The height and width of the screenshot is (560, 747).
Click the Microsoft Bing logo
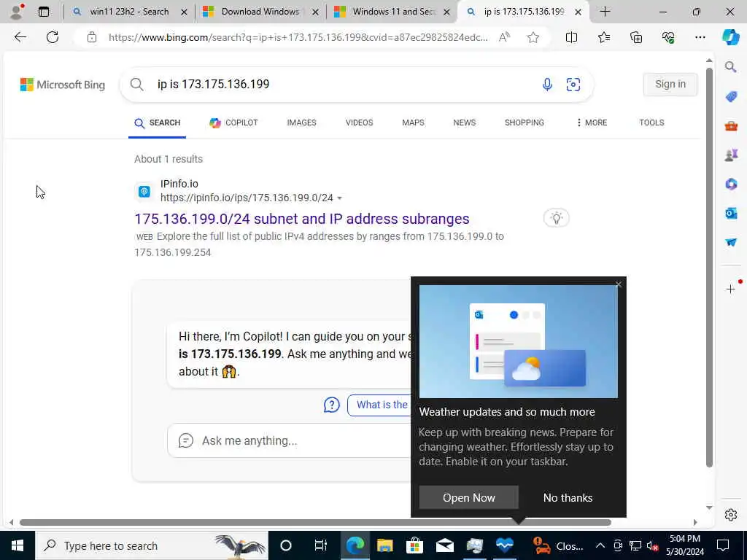pyautogui.click(x=63, y=85)
